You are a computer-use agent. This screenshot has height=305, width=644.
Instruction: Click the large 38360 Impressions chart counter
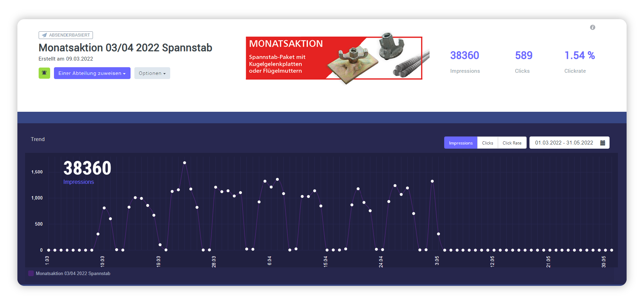[87, 168]
